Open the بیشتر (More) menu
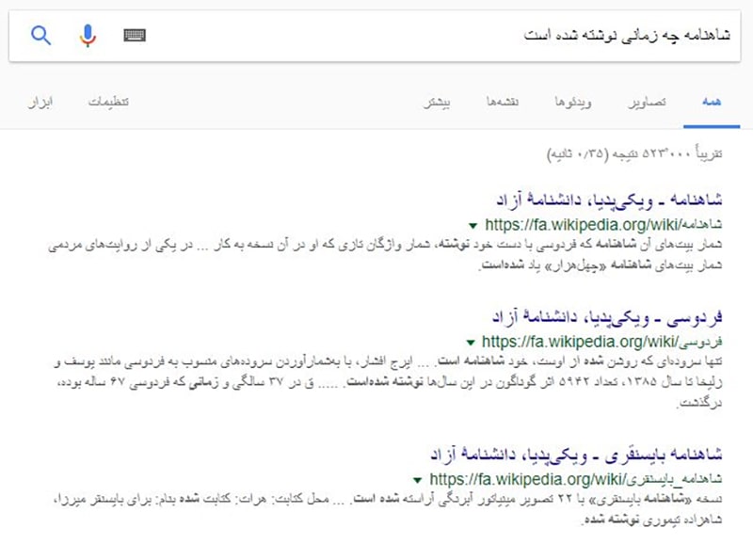This screenshot has height=560, width=753. click(437, 103)
